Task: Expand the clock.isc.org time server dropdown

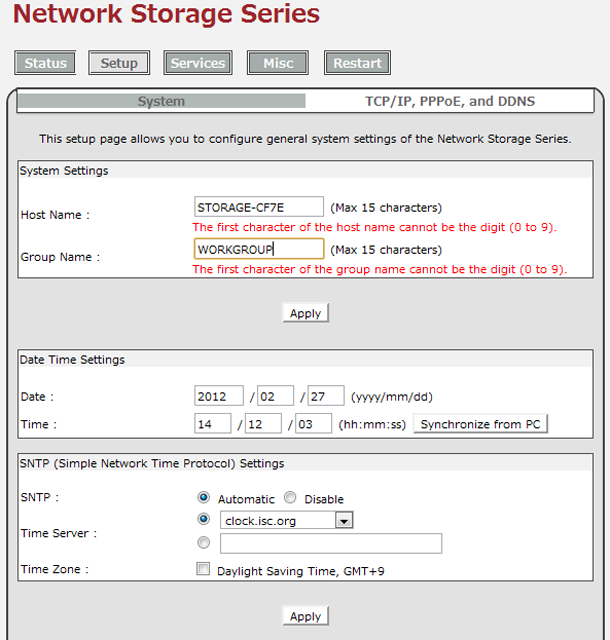Action: (x=344, y=520)
